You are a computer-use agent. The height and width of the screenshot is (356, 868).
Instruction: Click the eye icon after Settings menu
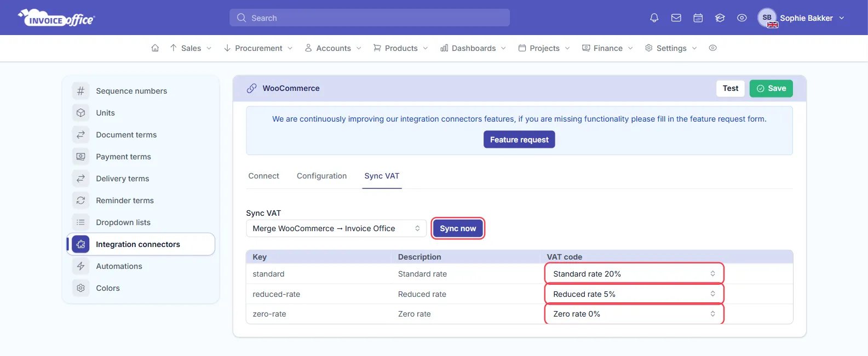pos(712,48)
